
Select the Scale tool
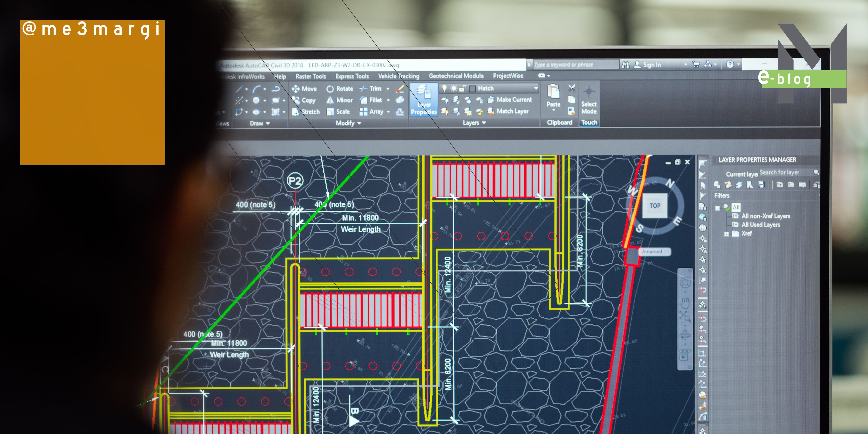338,111
